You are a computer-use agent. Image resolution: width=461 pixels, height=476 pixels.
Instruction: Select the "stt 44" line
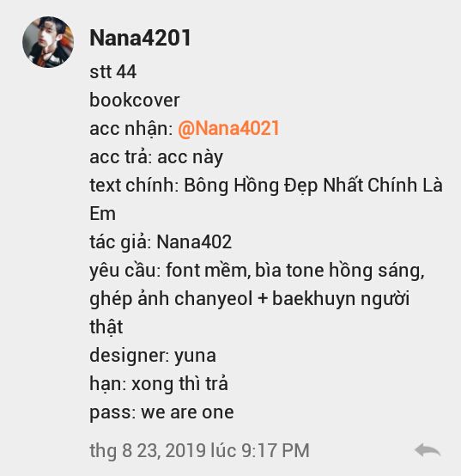tap(112, 72)
